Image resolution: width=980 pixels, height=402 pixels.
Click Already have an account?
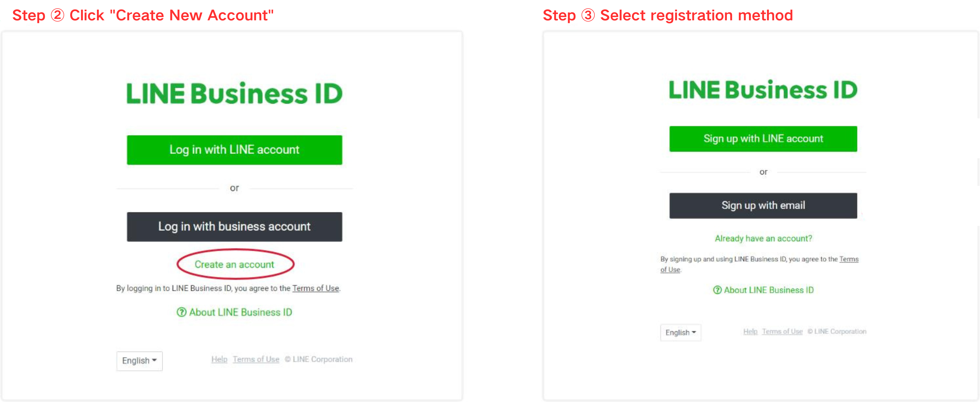point(763,238)
